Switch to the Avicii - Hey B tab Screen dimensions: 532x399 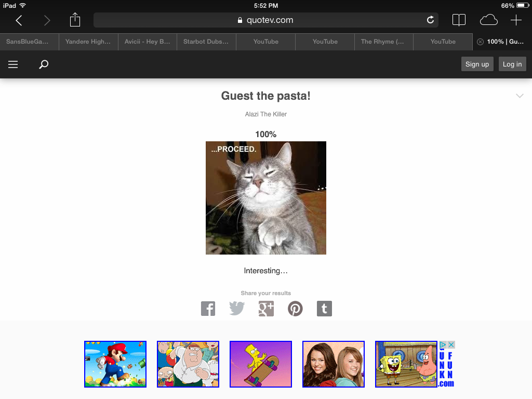147,42
